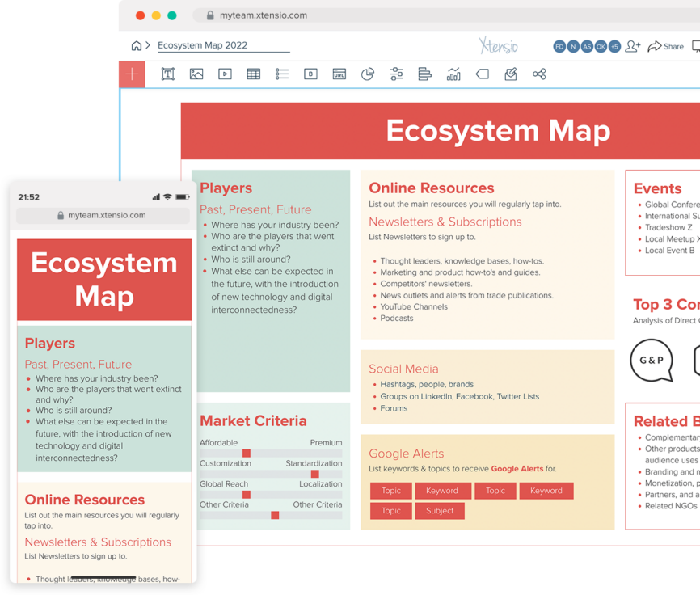
Task: Open the Pie chart tool
Action: click(x=367, y=74)
